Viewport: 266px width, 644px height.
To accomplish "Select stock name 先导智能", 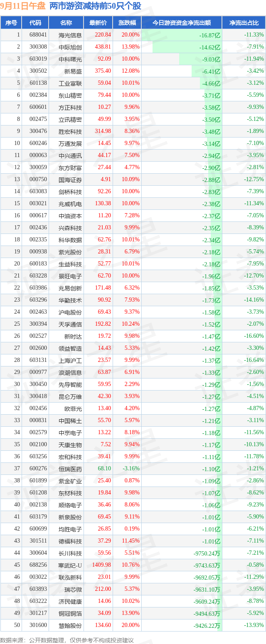I will pos(71,385).
